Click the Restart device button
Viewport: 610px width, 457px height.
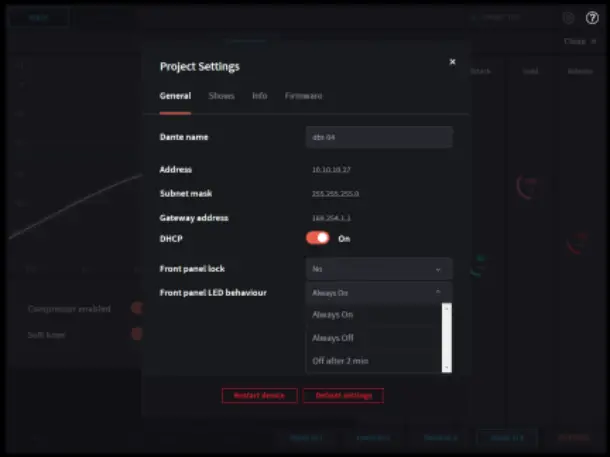point(259,396)
